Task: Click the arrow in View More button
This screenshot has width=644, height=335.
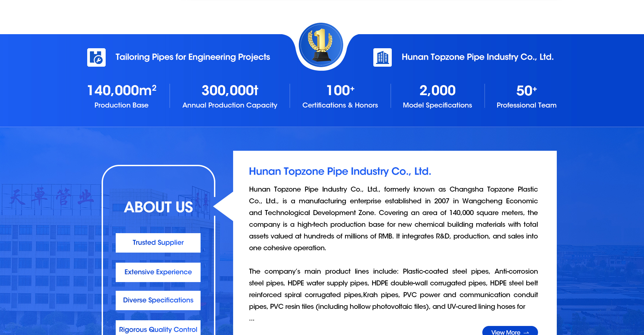Action: coord(527,332)
